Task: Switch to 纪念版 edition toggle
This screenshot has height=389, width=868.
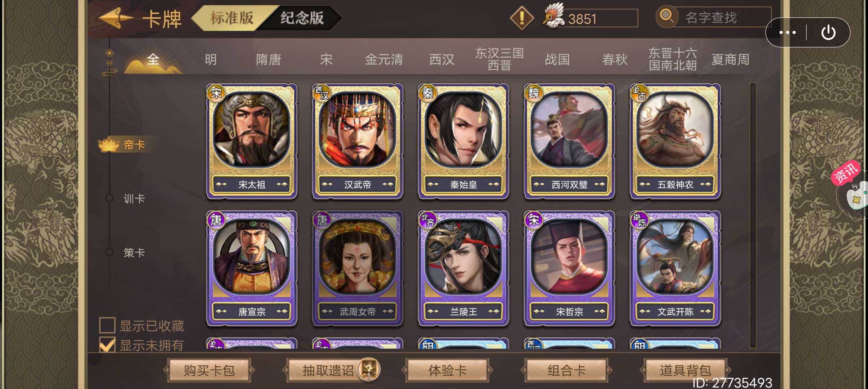Action: [302, 18]
